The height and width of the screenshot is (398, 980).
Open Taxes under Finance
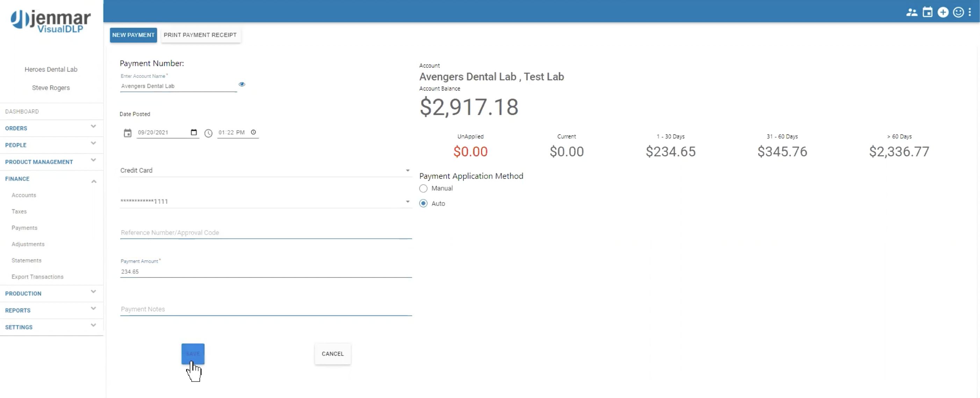(19, 211)
